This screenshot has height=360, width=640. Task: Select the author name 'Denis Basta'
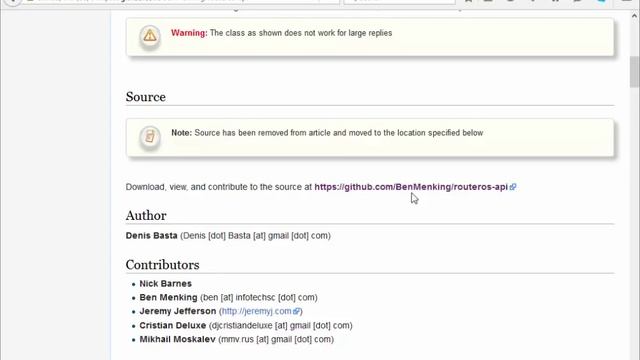(151, 236)
